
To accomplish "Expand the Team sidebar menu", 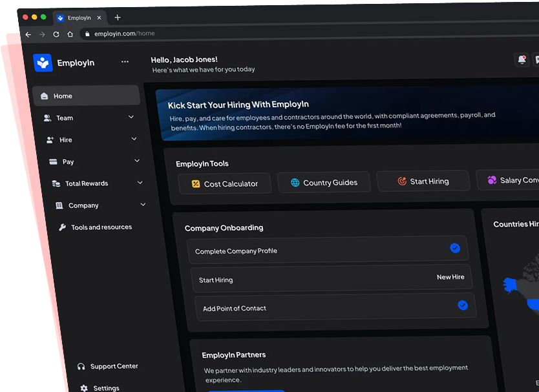I will click(131, 118).
